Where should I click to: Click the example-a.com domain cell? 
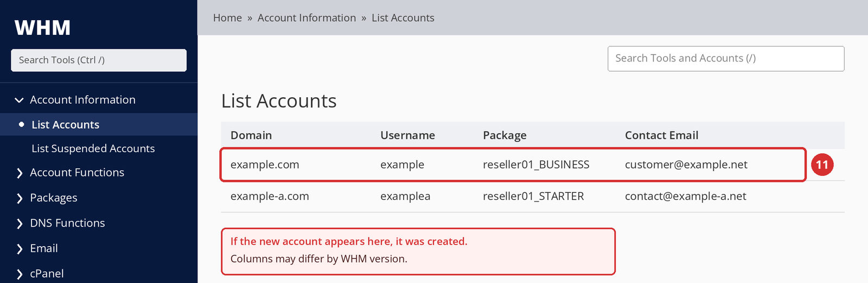270,196
